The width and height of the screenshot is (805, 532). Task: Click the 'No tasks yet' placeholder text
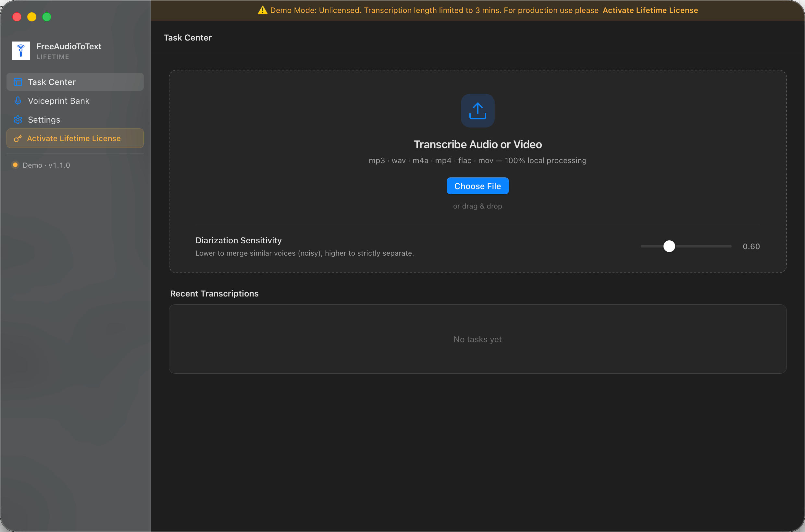coord(477,339)
